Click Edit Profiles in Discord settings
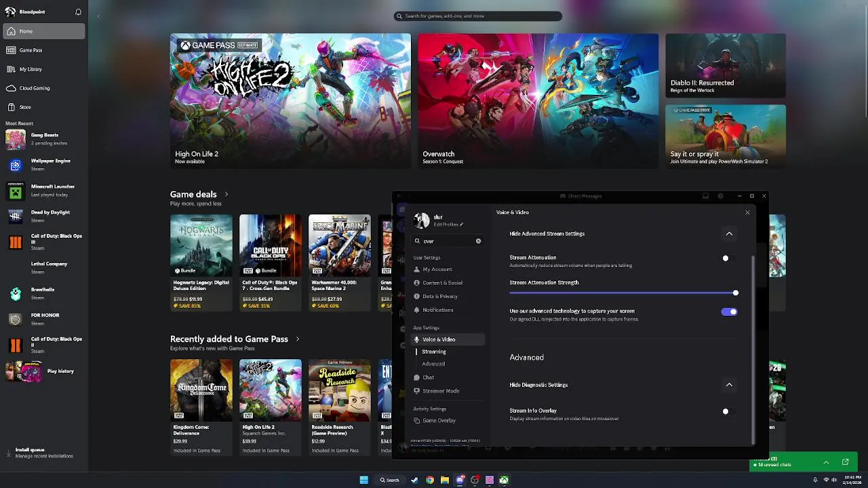 (448, 224)
